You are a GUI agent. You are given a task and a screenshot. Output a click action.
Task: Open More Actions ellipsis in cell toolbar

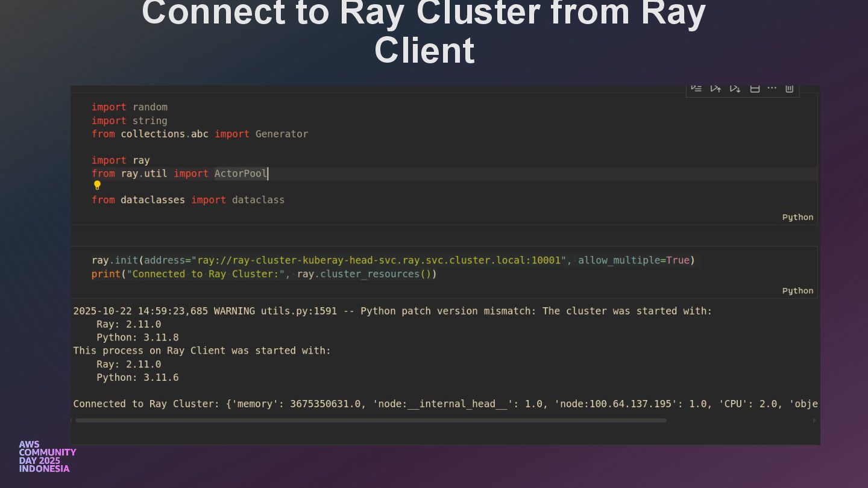point(772,88)
